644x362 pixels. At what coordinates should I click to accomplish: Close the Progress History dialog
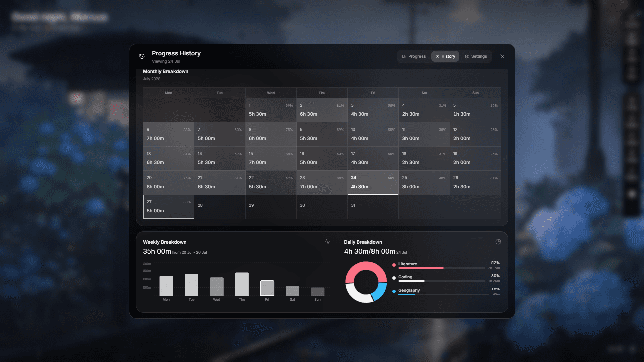pos(502,56)
